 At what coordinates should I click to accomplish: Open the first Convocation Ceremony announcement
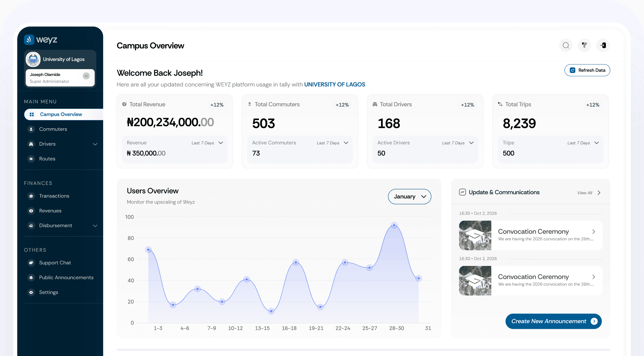[x=531, y=235]
